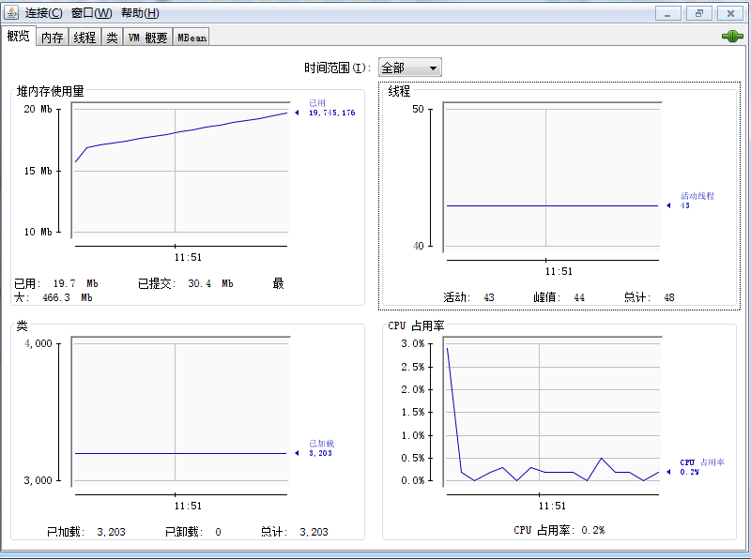Click the 466.3 Mb maximum value
The height and width of the screenshot is (560, 751).
coord(67,297)
